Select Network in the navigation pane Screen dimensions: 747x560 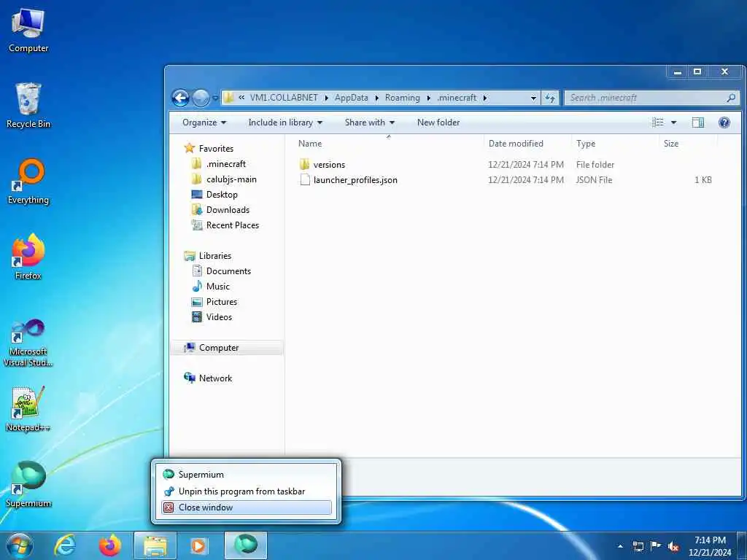(215, 378)
